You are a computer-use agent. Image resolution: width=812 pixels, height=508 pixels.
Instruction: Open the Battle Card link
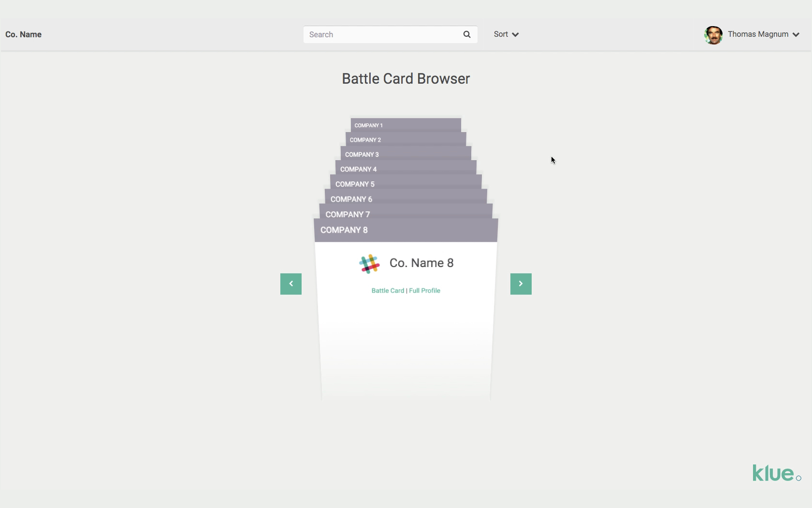click(388, 291)
